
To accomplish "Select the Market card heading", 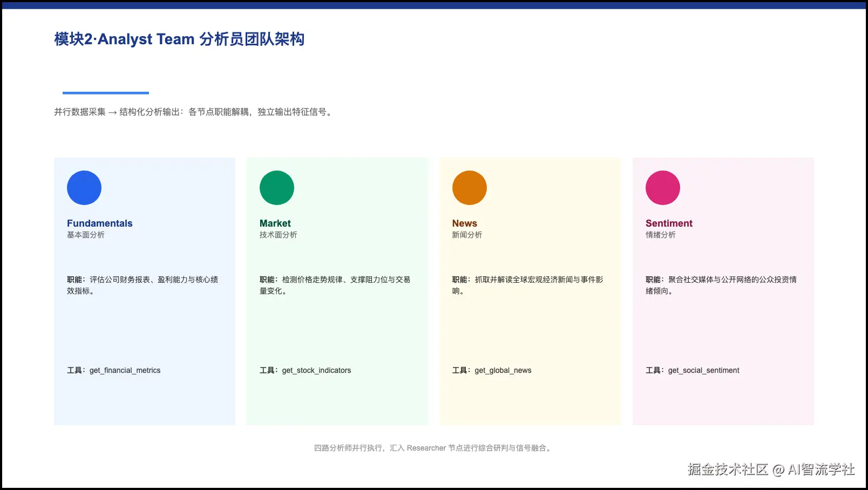I will 275,223.
